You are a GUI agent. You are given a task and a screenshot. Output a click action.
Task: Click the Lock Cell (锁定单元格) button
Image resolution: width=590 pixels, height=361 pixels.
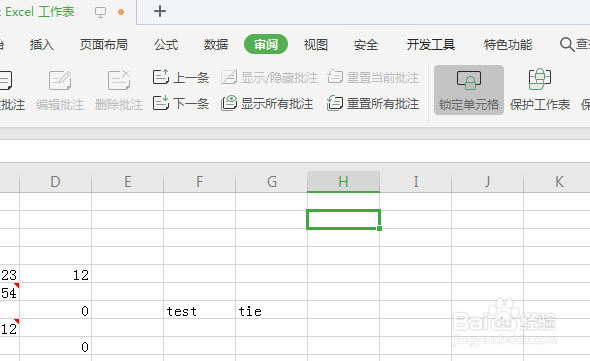tap(468, 90)
